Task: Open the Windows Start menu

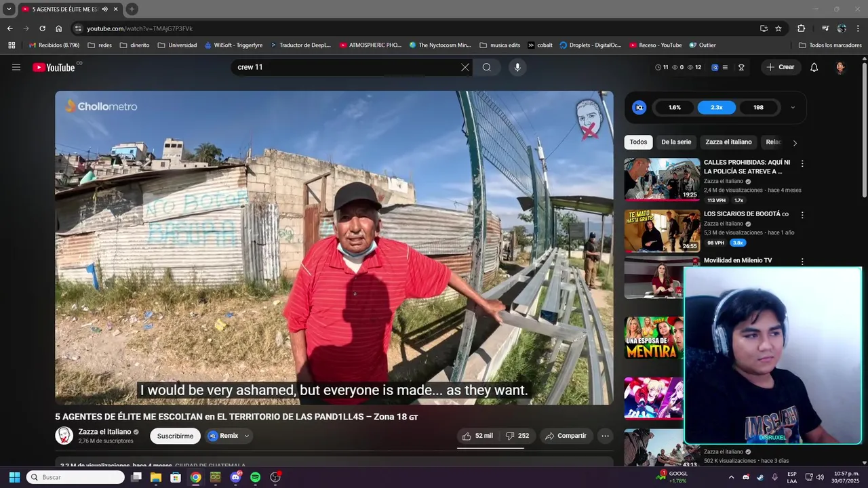Action: [14, 477]
